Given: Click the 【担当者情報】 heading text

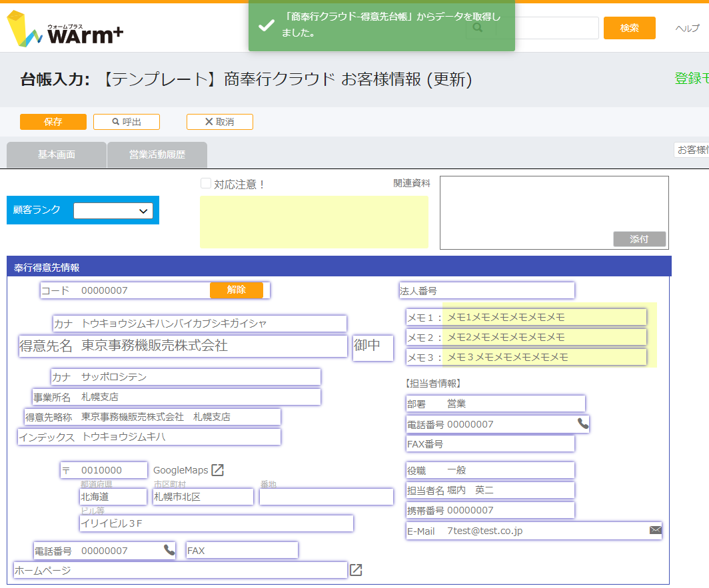Looking at the screenshot, I should [432, 384].
